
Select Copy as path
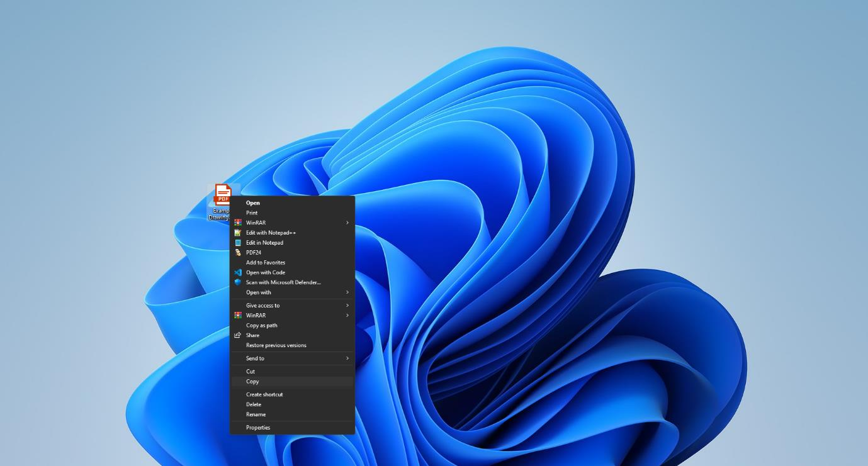pos(261,325)
